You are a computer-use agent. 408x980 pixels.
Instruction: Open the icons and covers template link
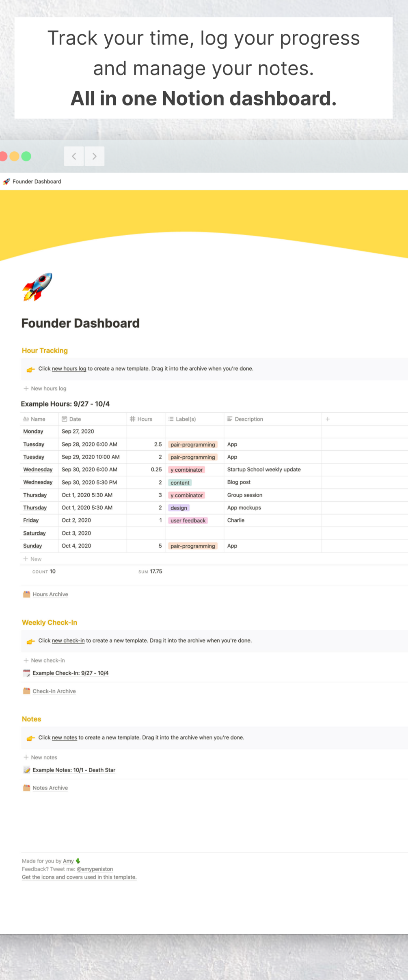[x=79, y=877]
